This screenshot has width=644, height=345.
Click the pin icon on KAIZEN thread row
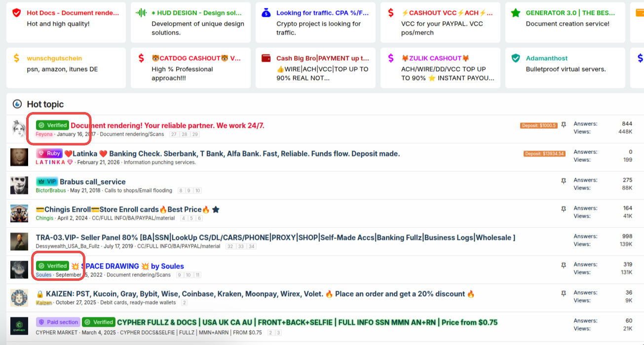pos(564,294)
